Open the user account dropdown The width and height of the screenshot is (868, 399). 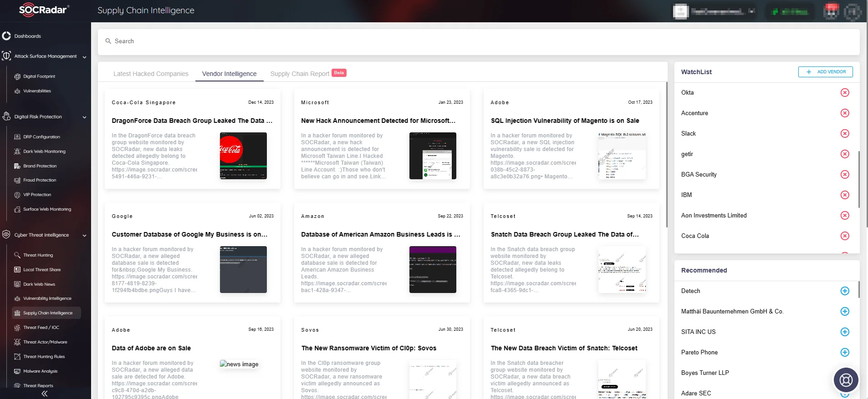[x=714, y=11]
